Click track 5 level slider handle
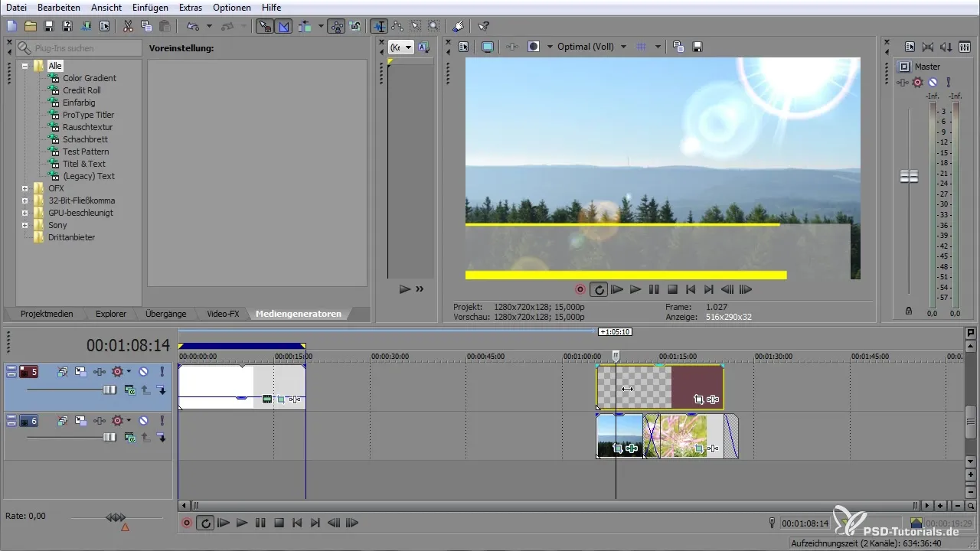The width and height of the screenshot is (980, 551). click(x=109, y=390)
